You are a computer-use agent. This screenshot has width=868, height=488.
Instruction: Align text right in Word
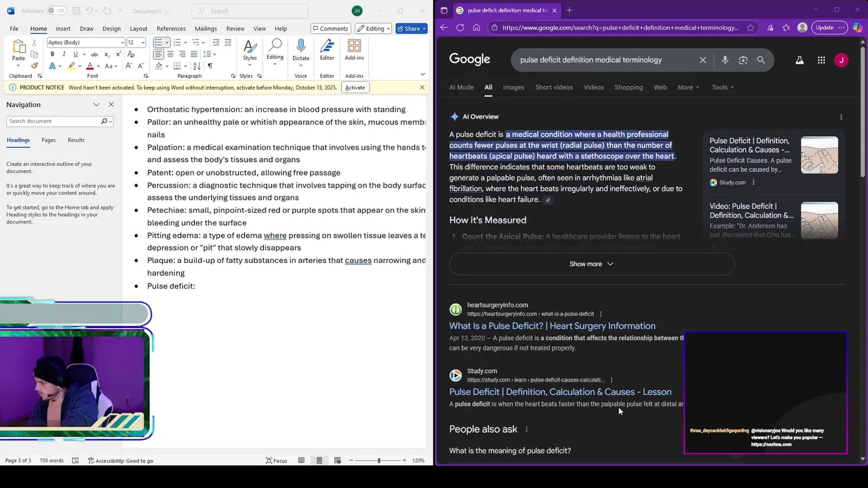click(x=182, y=54)
